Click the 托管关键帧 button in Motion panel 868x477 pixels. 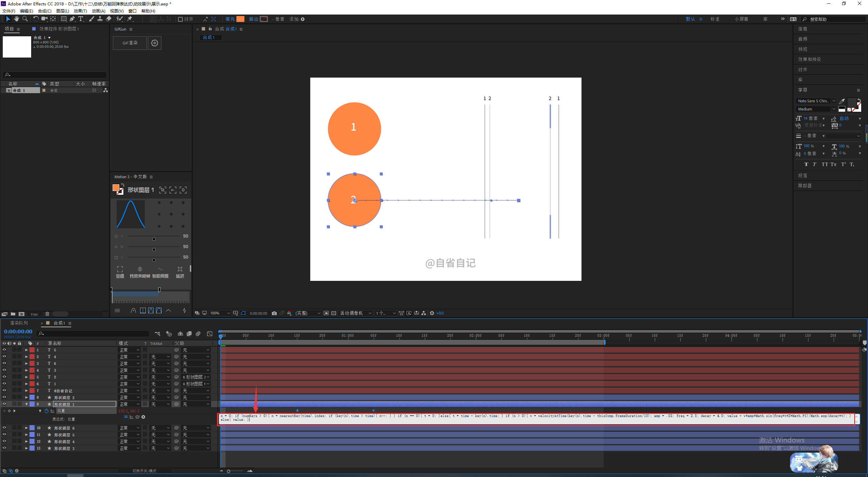coord(140,272)
